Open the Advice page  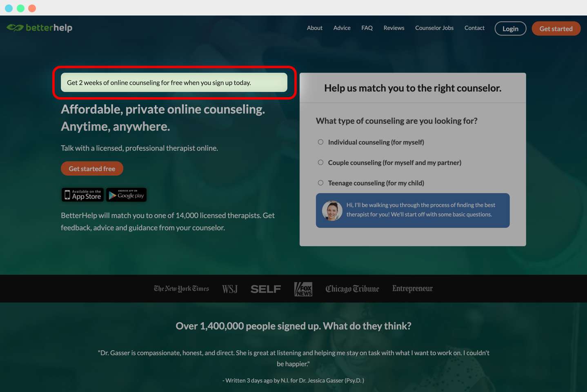click(x=342, y=28)
